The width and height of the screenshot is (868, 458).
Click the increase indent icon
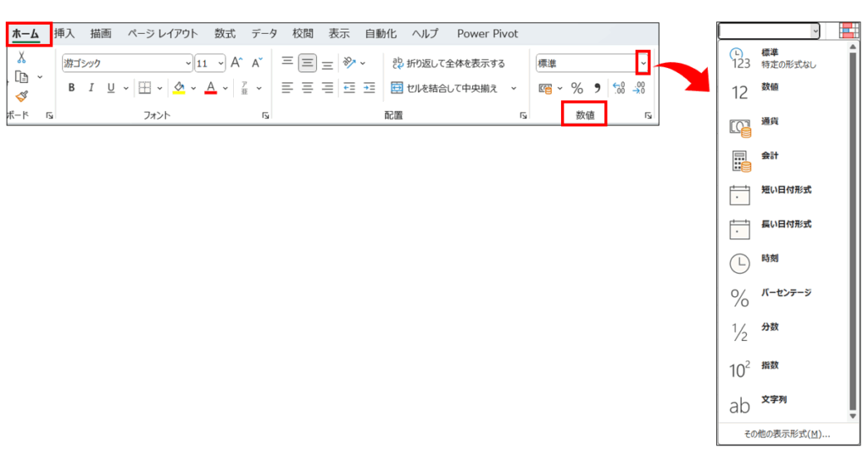(369, 87)
